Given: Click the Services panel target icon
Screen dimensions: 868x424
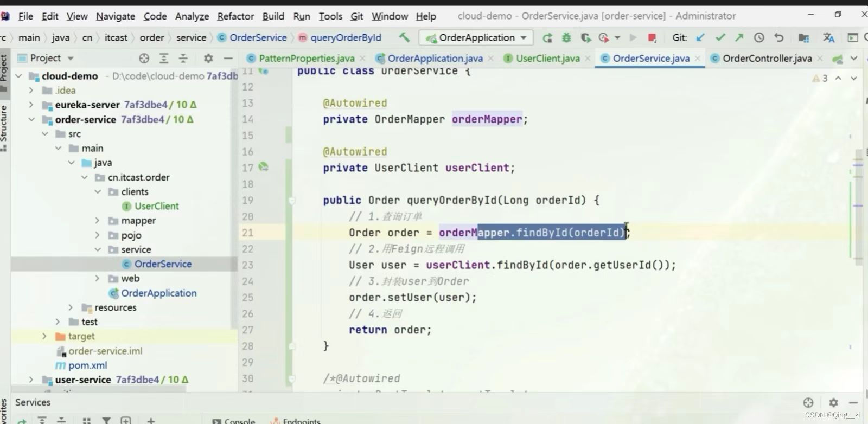Looking at the screenshot, I should tap(808, 402).
